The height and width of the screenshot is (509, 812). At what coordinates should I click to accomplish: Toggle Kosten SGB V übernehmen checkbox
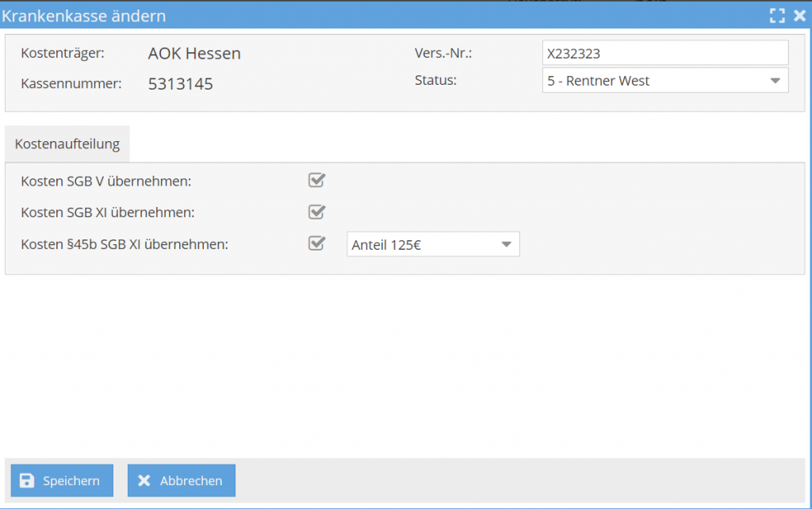coord(316,181)
